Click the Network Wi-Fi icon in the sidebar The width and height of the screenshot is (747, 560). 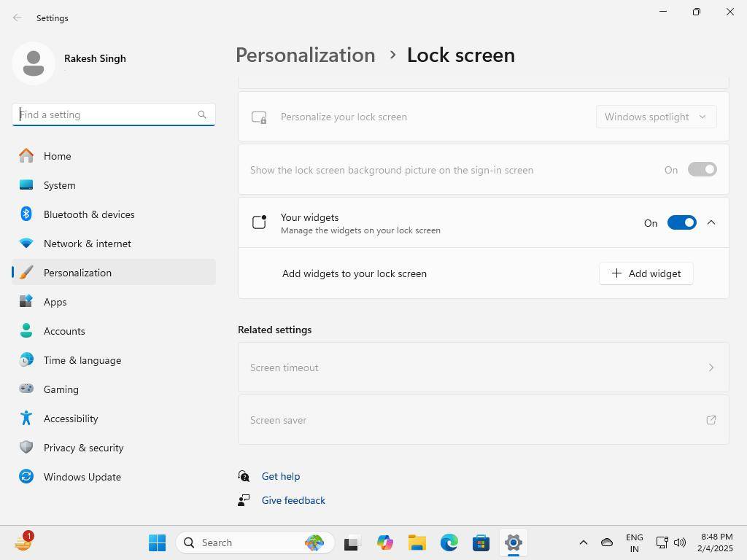click(x=26, y=243)
